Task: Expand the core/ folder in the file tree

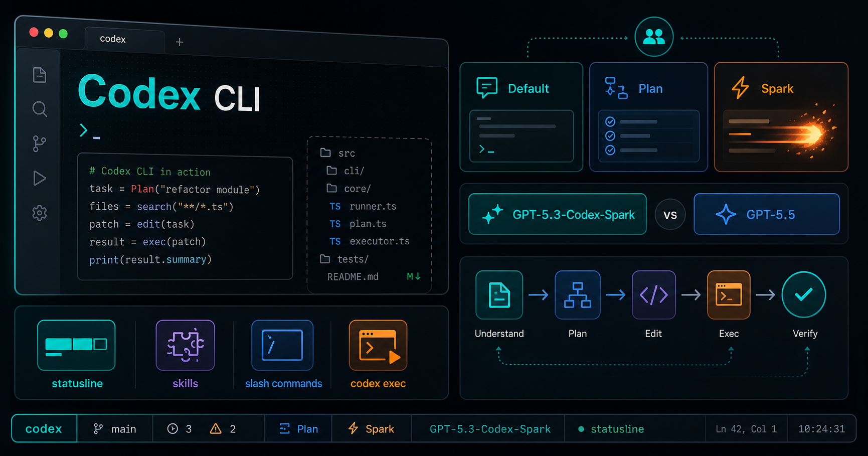Action: [x=349, y=189]
